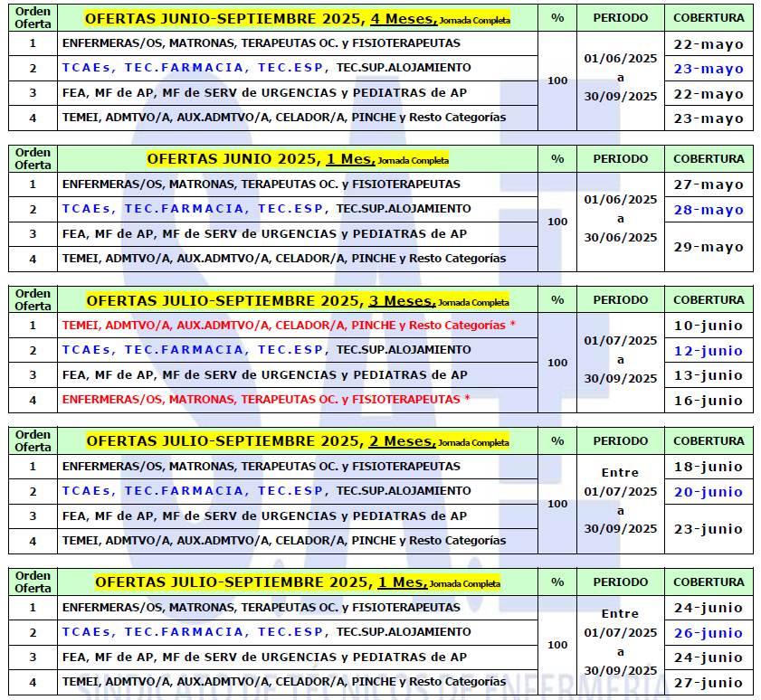Click the blue 26-junio coverage date
This screenshot has width=761, height=700.
coord(709,633)
